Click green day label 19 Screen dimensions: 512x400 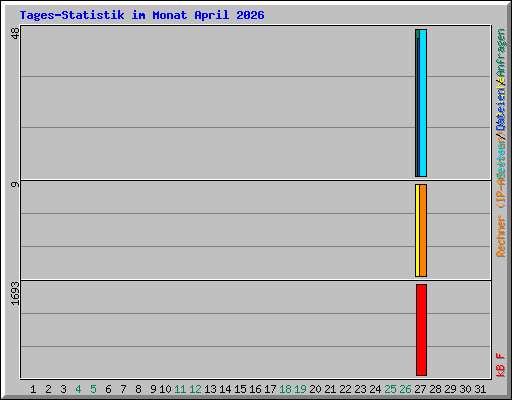point(300,389)
